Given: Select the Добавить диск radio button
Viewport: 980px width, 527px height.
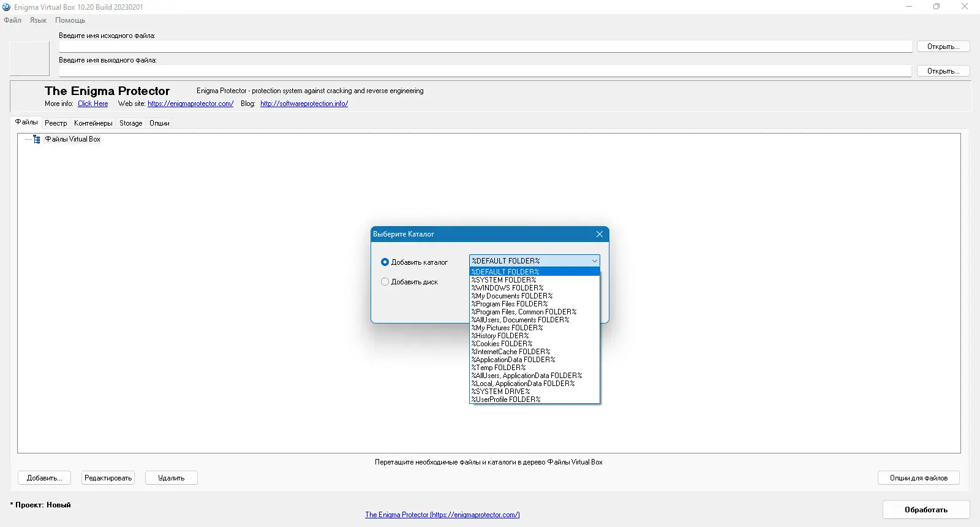Looking at the screenshot, I should (x=385, y=282).
